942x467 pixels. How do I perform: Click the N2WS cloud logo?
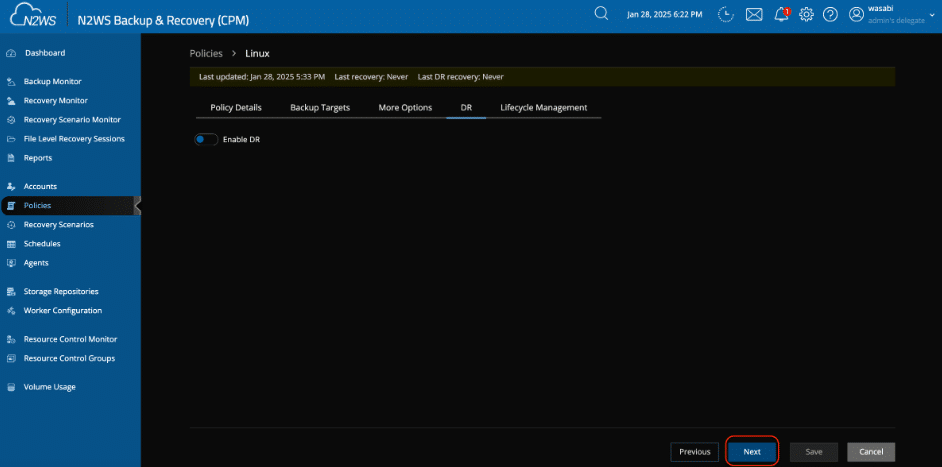34,14
